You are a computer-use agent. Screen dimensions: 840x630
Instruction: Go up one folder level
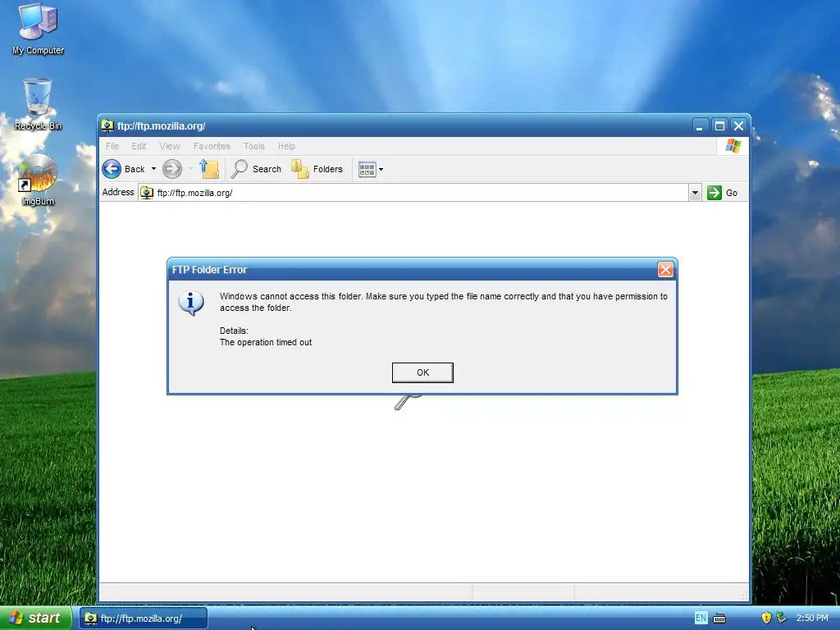click(x=209, y=169)
